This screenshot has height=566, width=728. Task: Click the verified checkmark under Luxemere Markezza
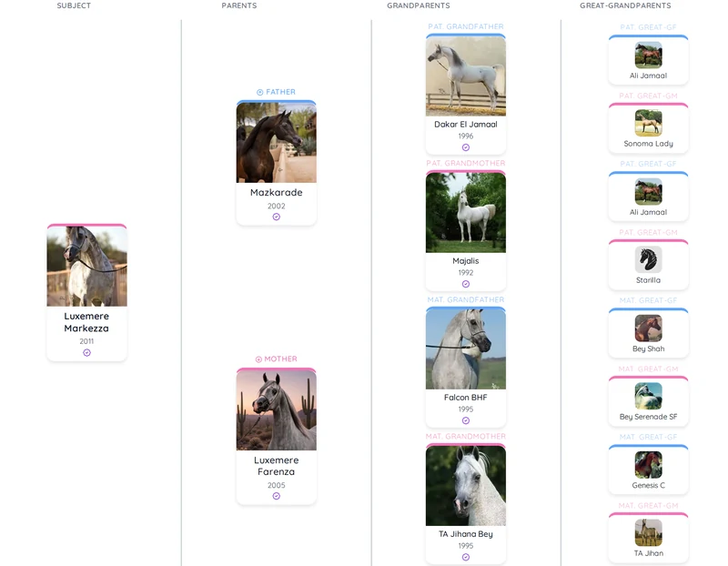tap(86, 353)
